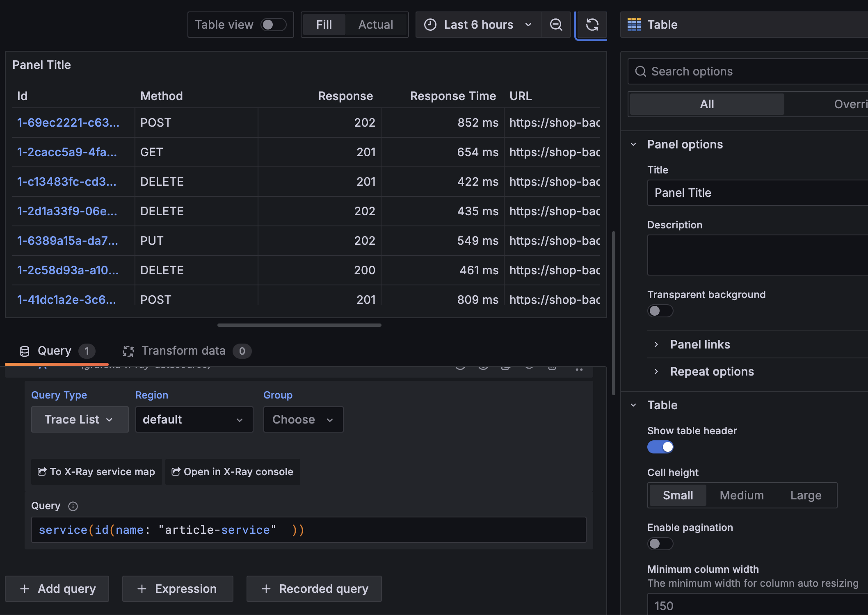This screenshot has height=615, width=868.
Task: Enable Transparent background switch
Action: (x=660, y=311)
